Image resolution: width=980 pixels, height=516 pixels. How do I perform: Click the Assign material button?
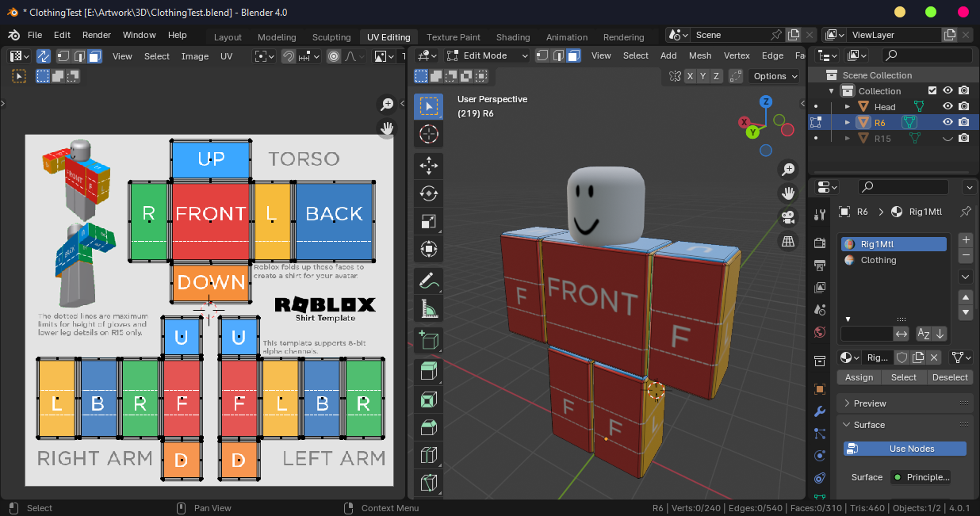coord(859,377)
